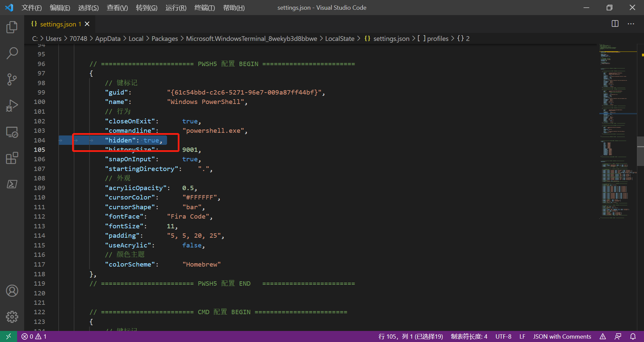This screenshot has width=644, height=342.
Task: Click line number 97 in the gutter
Action: pos(41,73)
